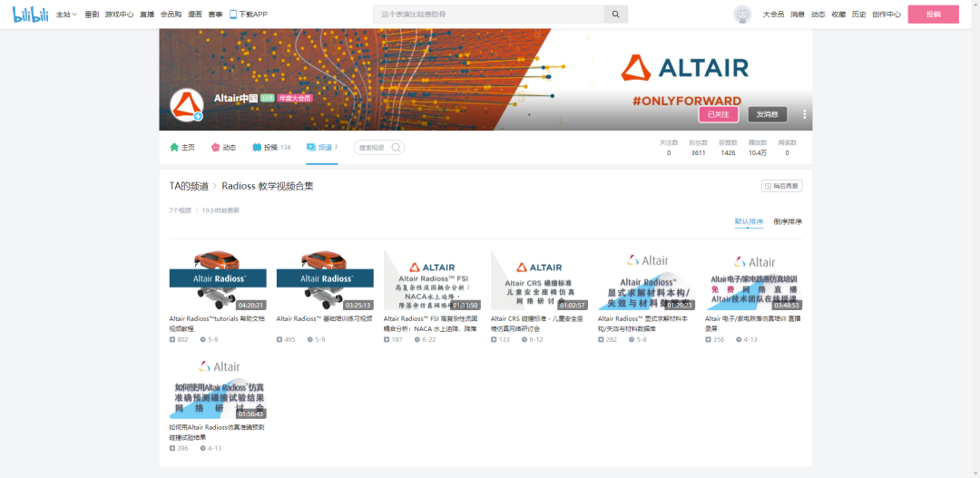This screenshot has height=478, width=980.
Task: Select the 频道 7 tab
Action: [322, 148]
